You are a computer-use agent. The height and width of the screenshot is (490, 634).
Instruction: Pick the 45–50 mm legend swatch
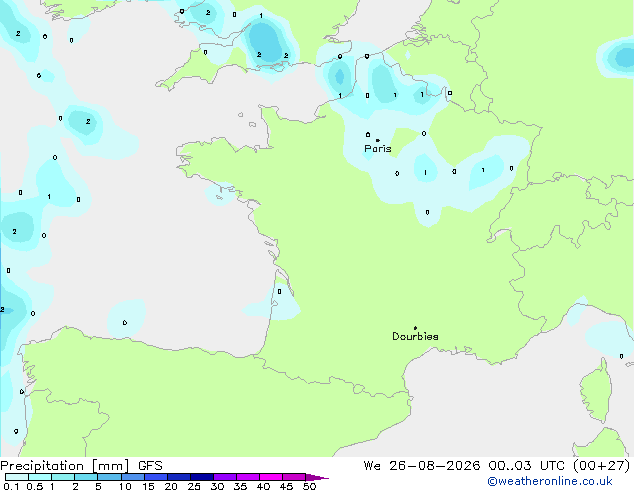pyautogui.click(x=294, y=477)
